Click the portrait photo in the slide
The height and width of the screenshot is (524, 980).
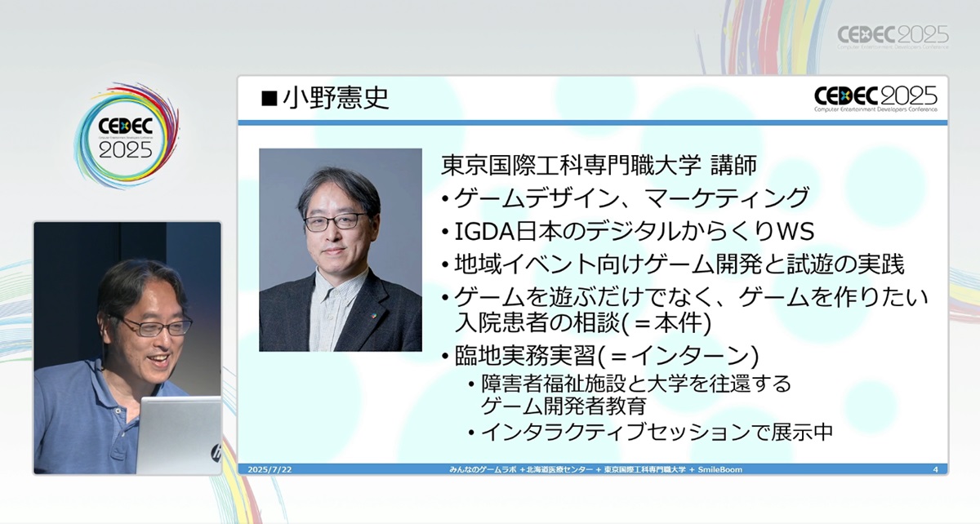[340, 250]
